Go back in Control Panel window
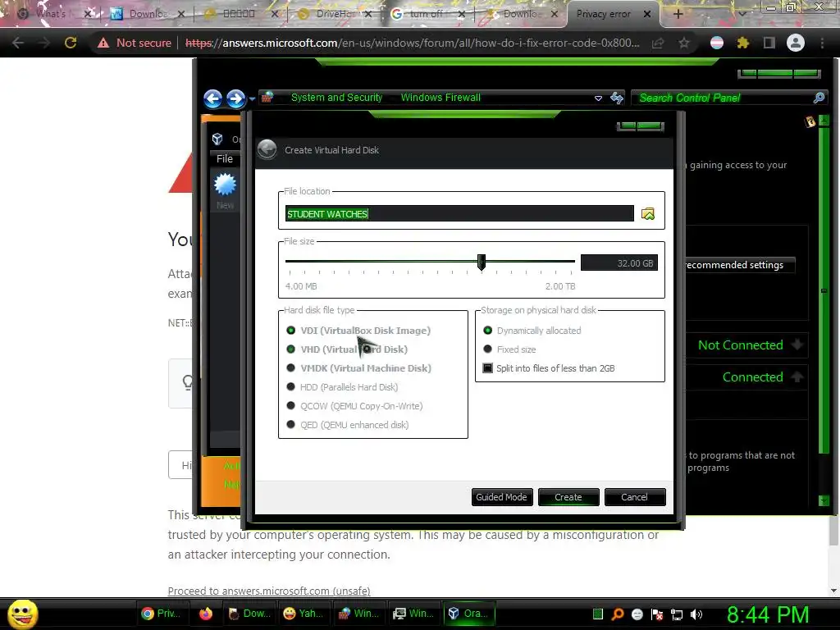This screenshot has height=630, width=840. tap(213, 98)
